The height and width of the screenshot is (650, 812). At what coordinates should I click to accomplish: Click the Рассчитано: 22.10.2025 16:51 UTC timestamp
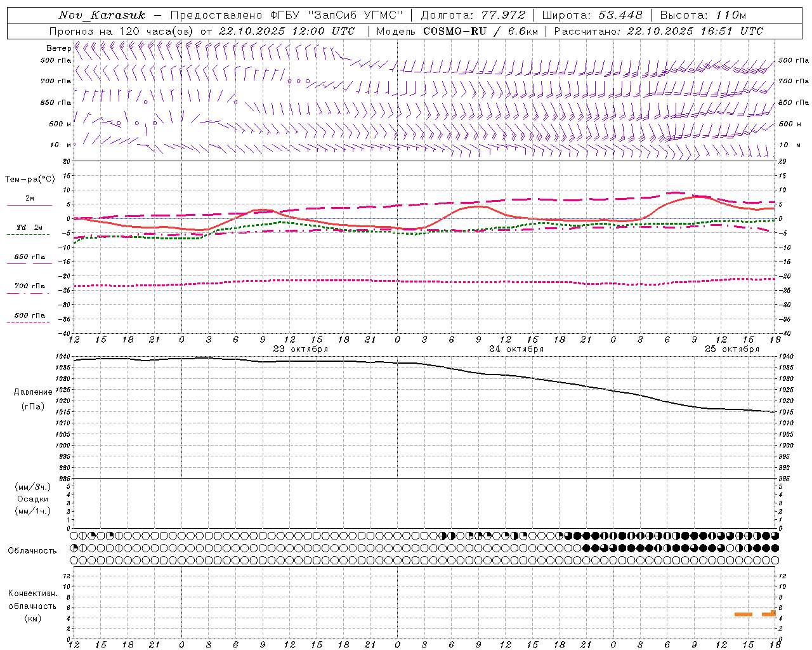(658, 31)
